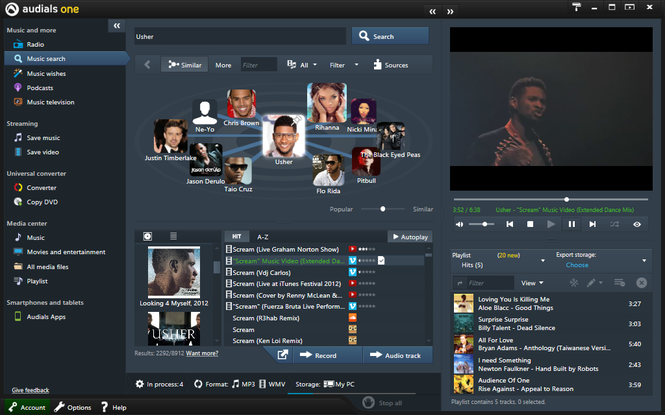Image resolution: width=665 pixels, height=415 pixels.
Task: Open the Account menu
Action: (27, 407)
